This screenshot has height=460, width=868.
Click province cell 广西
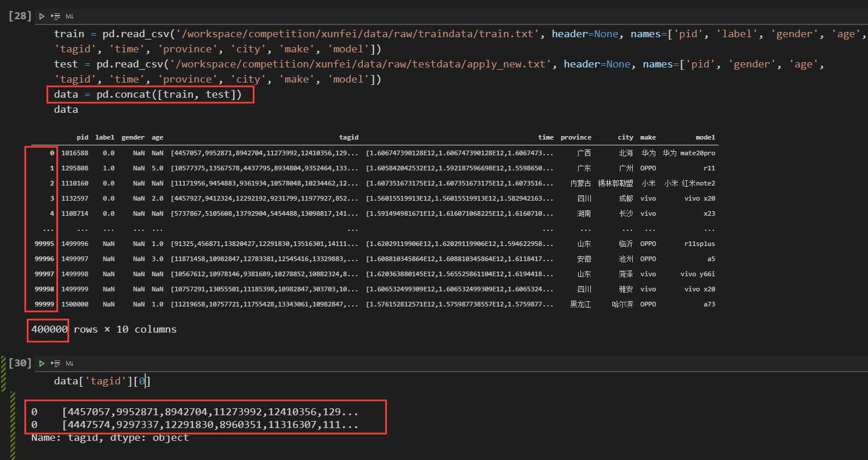[x=584, y=153]
